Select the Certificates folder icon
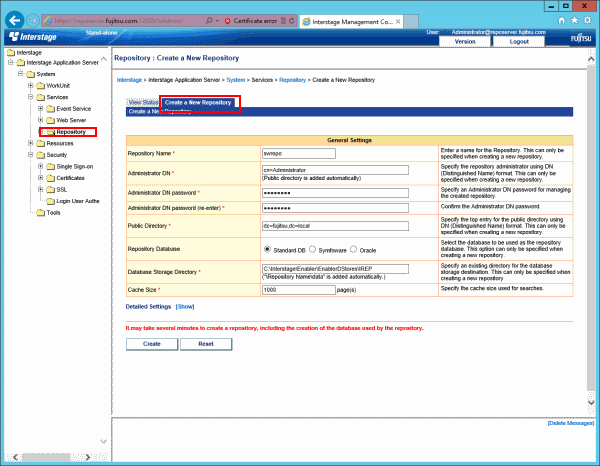This screenshot has height=466, width=600. coord(51,178)
